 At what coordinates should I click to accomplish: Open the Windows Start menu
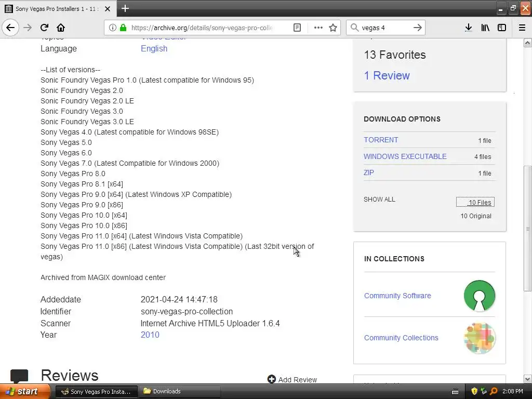[x=24, y=391]
